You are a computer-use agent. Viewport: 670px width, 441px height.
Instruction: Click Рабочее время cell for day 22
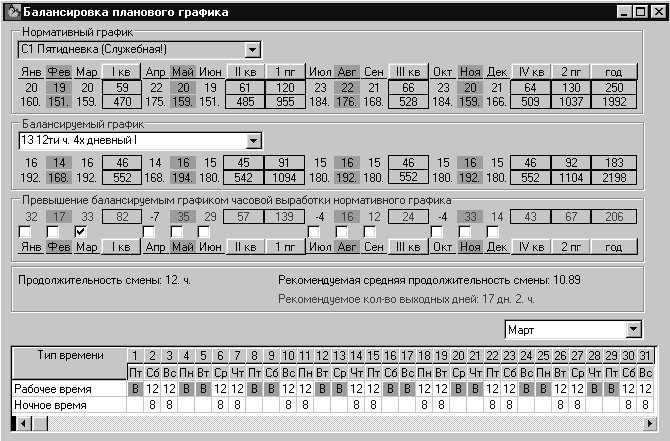(492, 389)
